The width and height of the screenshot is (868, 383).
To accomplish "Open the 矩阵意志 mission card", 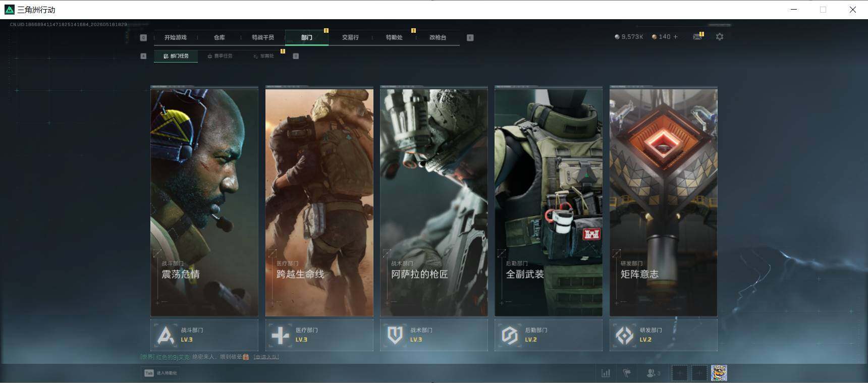I will (664, 202).
